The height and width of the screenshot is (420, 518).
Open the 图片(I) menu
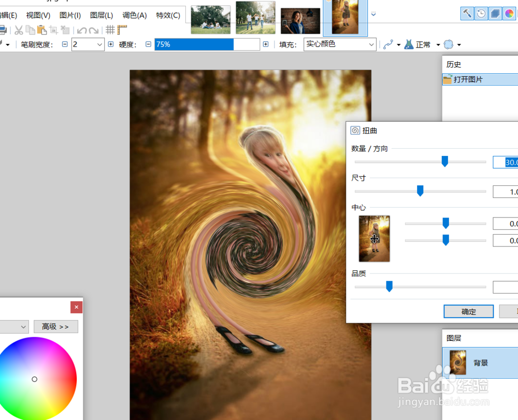[70, 15]
